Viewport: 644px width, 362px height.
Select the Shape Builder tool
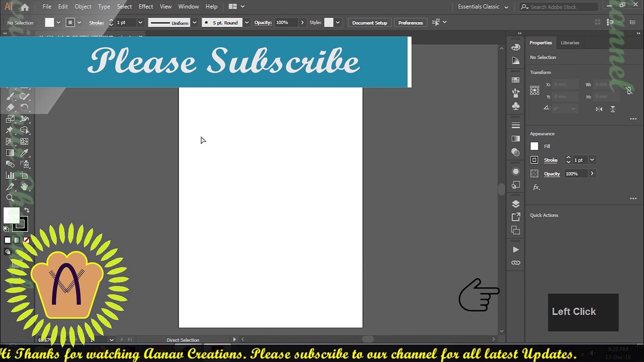(24, 130)
